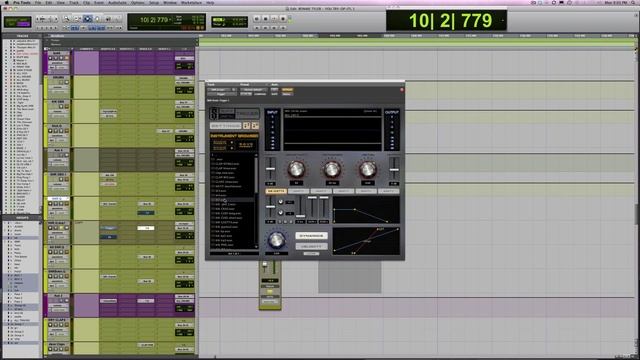
Task: Open the Window menu
Action: pyautogui.click(x=170, y=2)
